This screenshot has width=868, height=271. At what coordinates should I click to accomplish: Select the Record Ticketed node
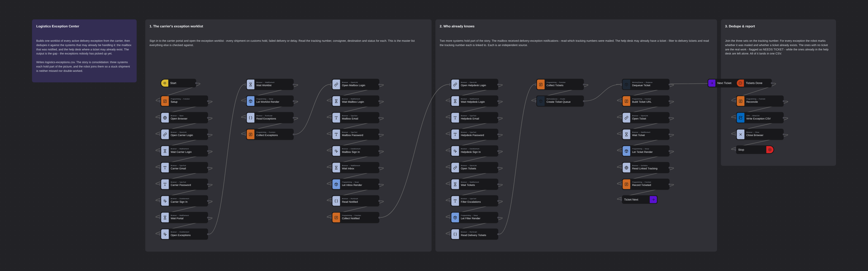point(646,184)
